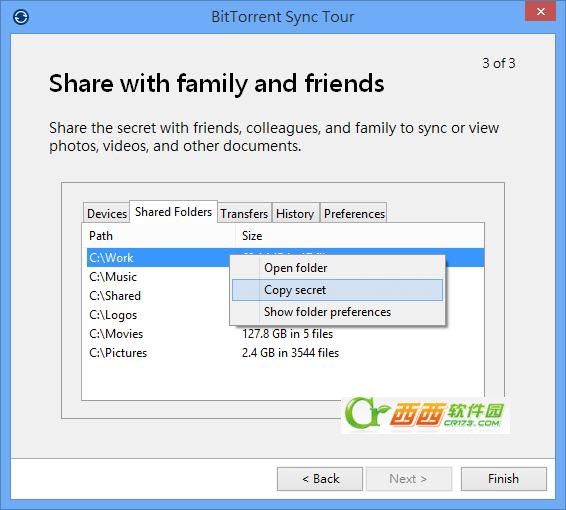Sort by the Path column header
Viewport: 566px width, 510px height.
click(159, 236)
